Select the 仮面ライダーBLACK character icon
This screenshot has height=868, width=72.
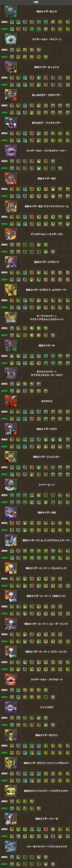(x=11, y=67)
